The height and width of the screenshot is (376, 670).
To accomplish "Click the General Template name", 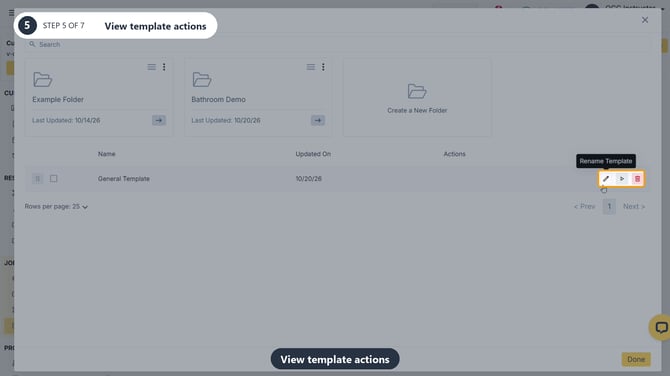I will pos(123,179).
